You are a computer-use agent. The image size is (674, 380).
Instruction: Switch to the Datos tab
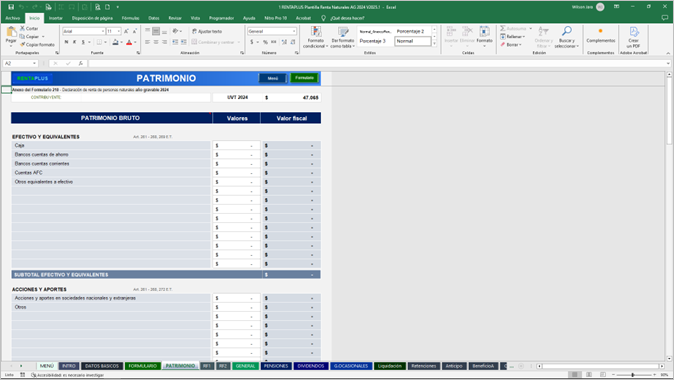[x=154, y=18]
